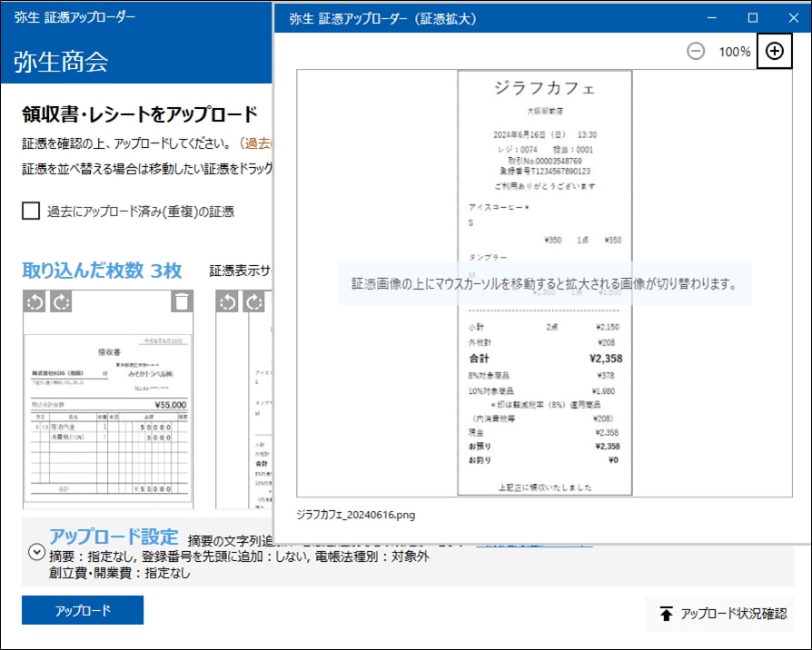This screenshot has width=812, height=650.
Task: Maximize the 証憑拡大 window
Action: (x=753, y=18)
